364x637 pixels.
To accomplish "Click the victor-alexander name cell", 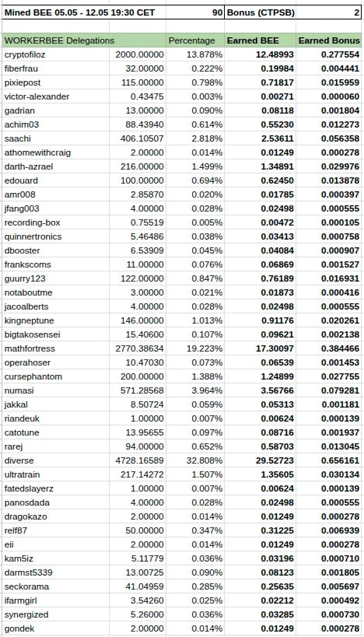I will [56, 96].
